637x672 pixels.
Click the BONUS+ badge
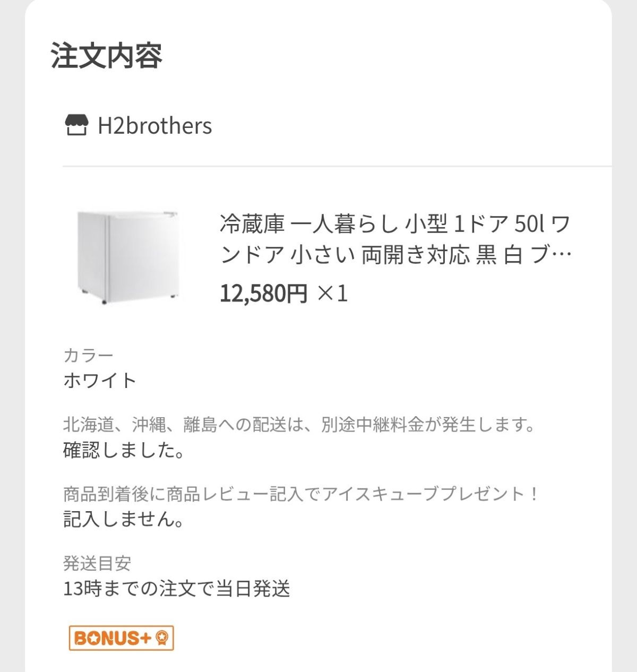pos(121,638)
